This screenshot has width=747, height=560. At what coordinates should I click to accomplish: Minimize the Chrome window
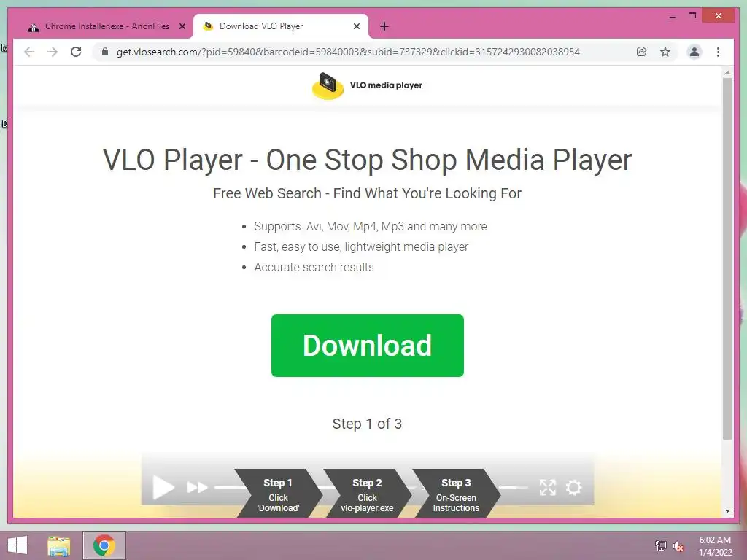(x=673, y=16)
